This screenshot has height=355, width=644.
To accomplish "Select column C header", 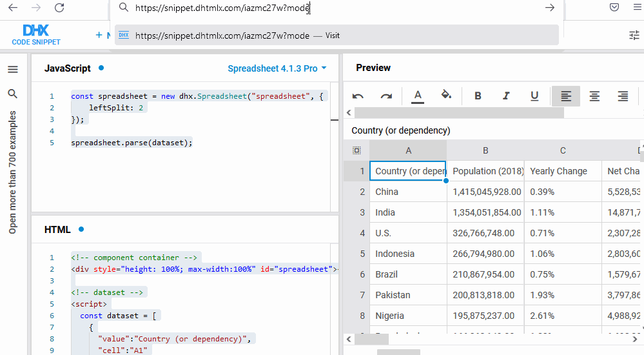I will point(563,150).
